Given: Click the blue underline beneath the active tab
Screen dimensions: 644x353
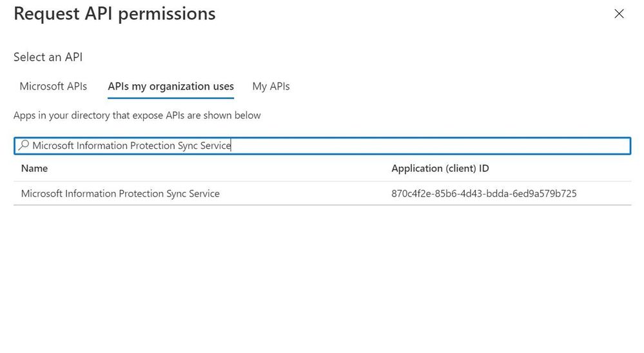Looking at the screenshot, I should 171,99.
